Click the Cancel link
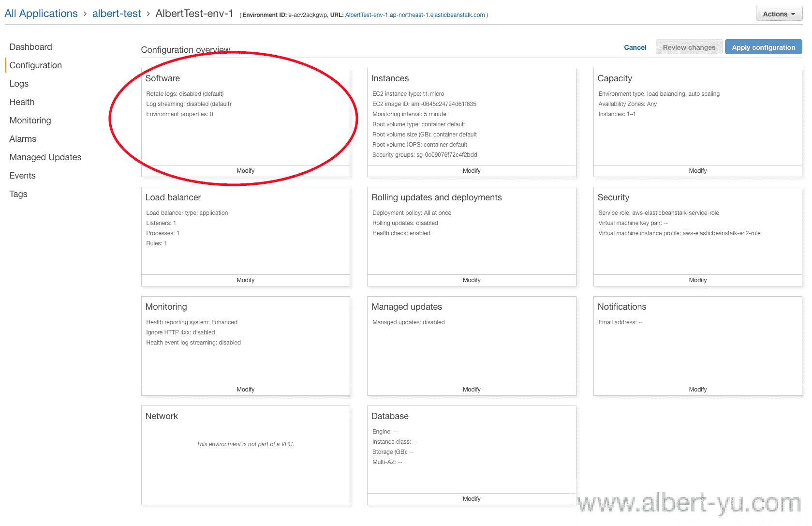Image resolution: width=812 pixels, height=526 pixels. (x=635, y=47)
